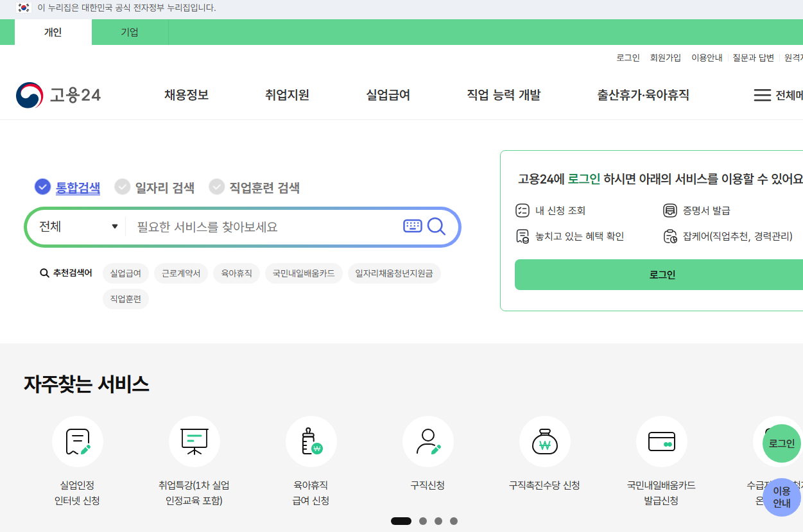The height and width of the screenshot is (532, 803).
Task: Open the 전체 search category dropdown
Action: click(78, 227)
